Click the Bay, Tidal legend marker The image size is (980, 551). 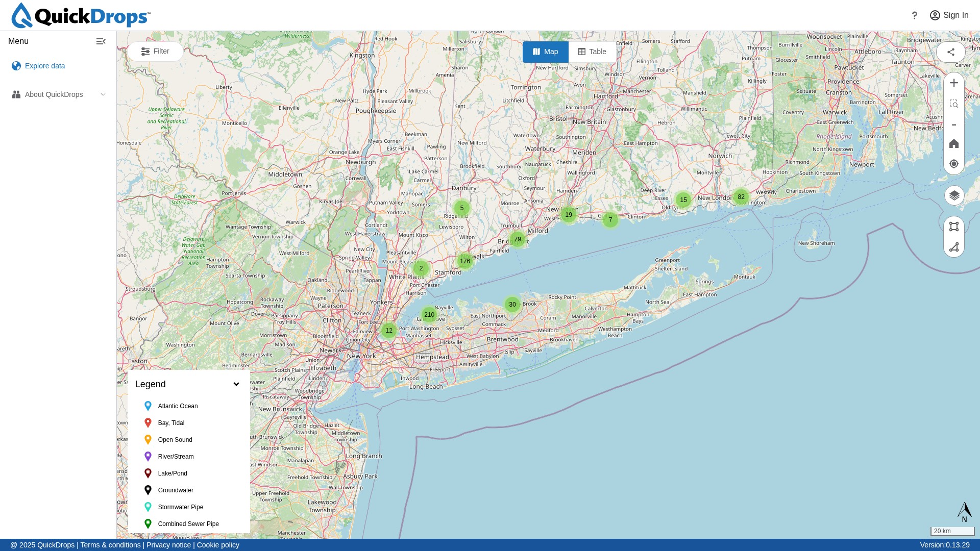click(148, 423)
